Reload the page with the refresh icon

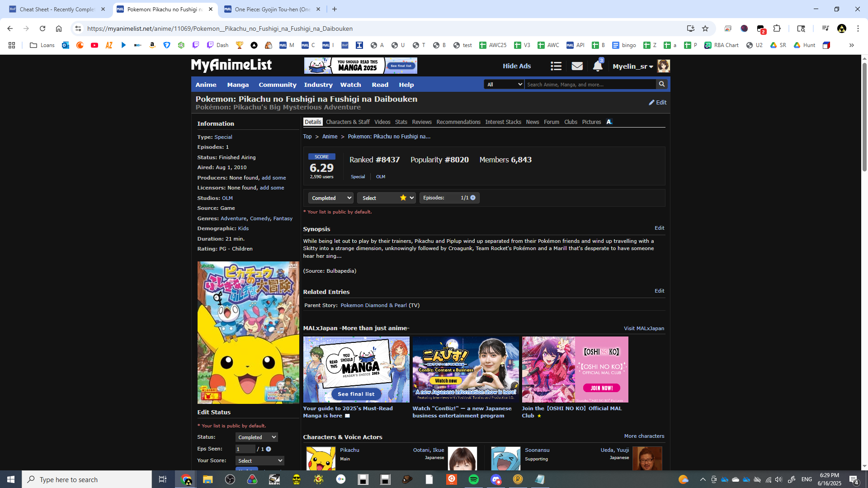(x=42, y=28)
